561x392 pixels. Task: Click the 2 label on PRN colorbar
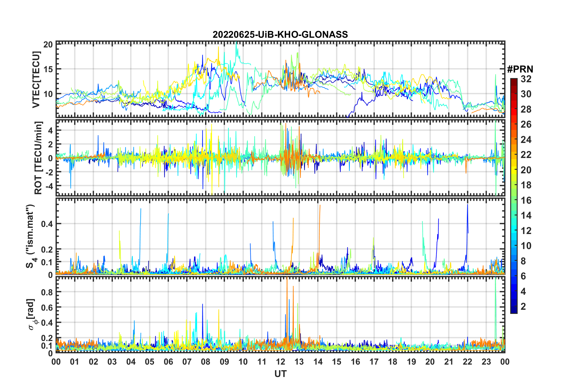pyautogui.click(x=524, y=307)
